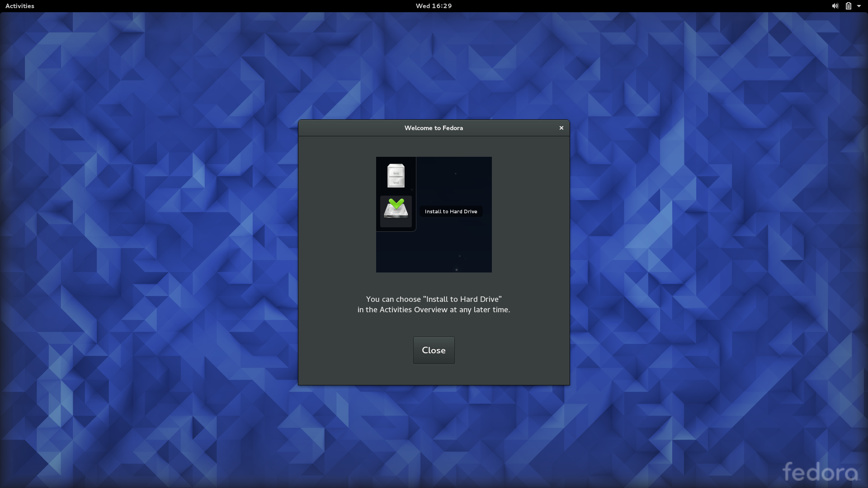The height and width of the screenshot is (488, 868).
Task: Open the Activities overview
Action: click(x=19, y=6)
